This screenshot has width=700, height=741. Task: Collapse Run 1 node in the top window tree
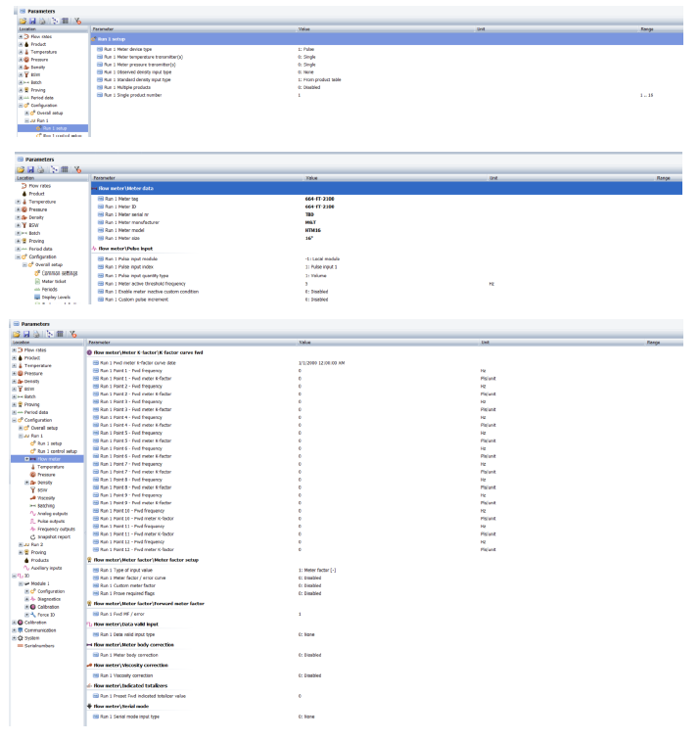coord(27,120)
